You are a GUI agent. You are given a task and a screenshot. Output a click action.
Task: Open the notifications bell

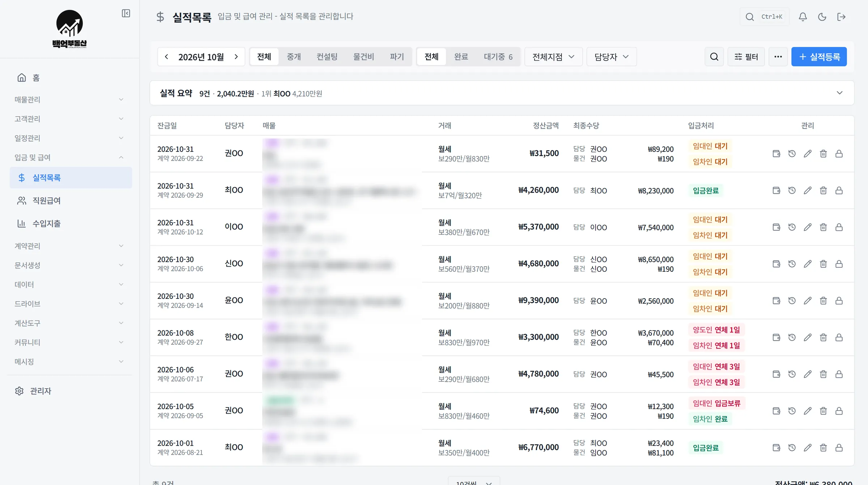tap(803, 17)
